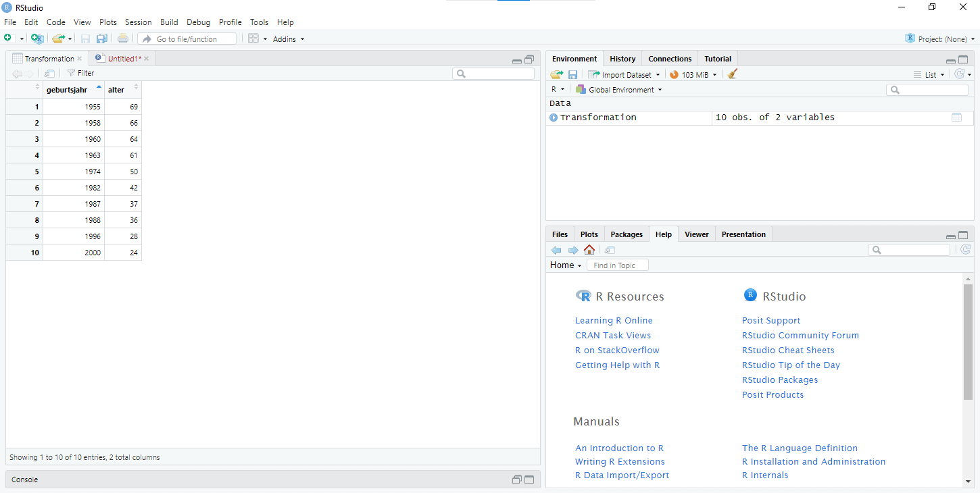
Task: Open the Workspace Panes dropdown arrow
Action: [265, 39]
